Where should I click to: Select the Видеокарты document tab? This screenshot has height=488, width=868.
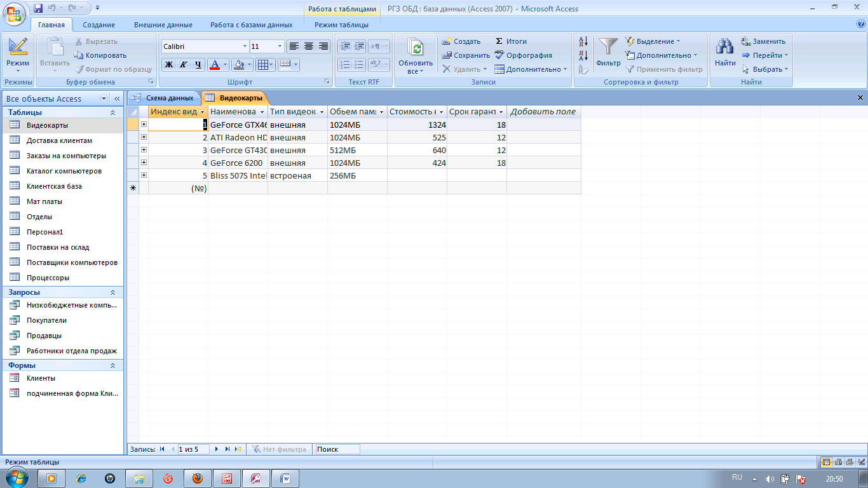(x=234, y=98)
